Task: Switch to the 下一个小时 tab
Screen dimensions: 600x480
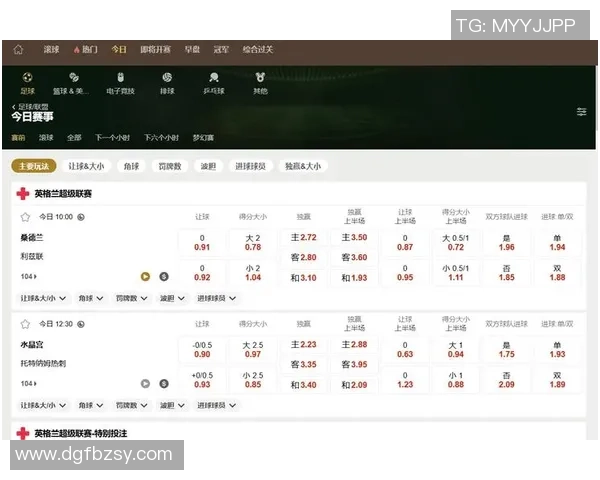Action: point(112,137)
